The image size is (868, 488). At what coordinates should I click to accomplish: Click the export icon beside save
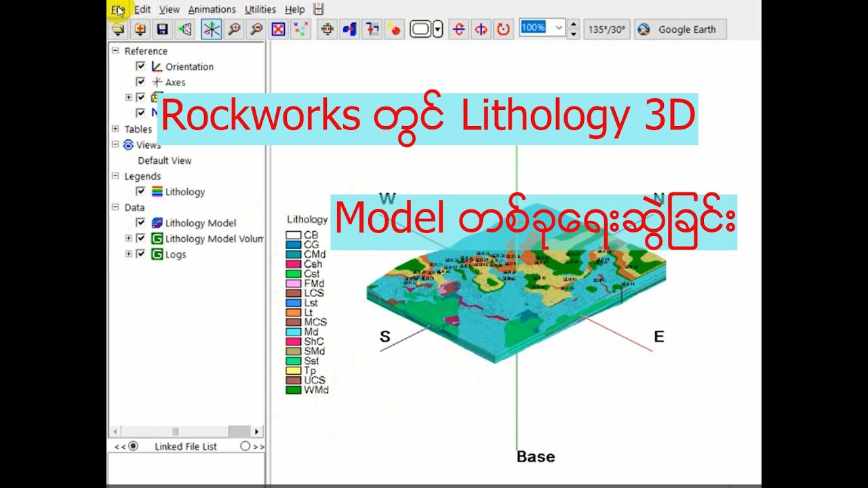point(184,29)
